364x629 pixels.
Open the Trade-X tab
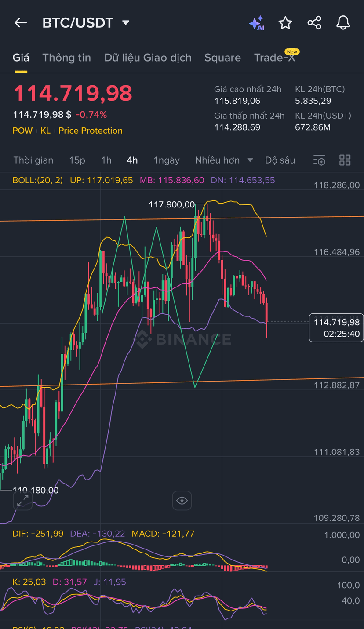tap(275, 58)
